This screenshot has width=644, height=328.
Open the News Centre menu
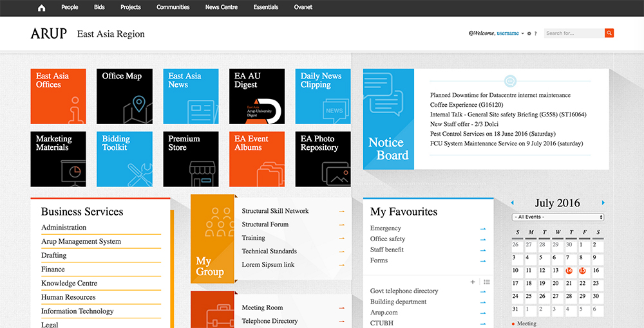click(221, 8)
